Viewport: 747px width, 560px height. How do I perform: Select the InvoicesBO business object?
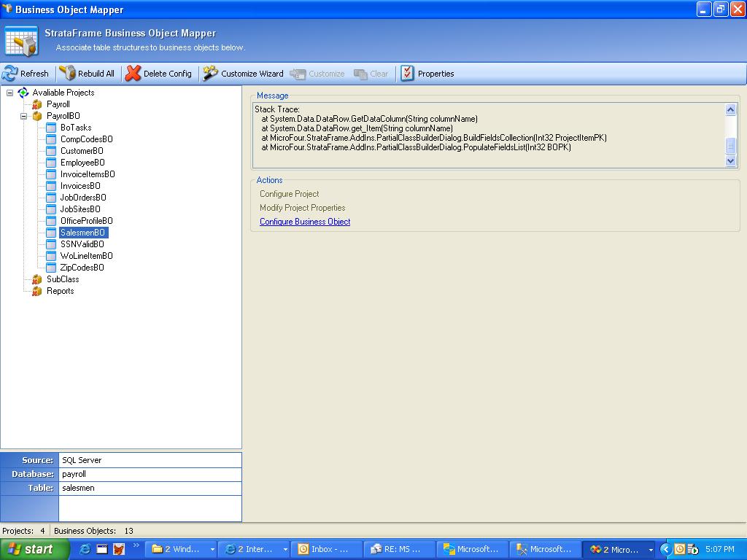click(x=80, y=186)
